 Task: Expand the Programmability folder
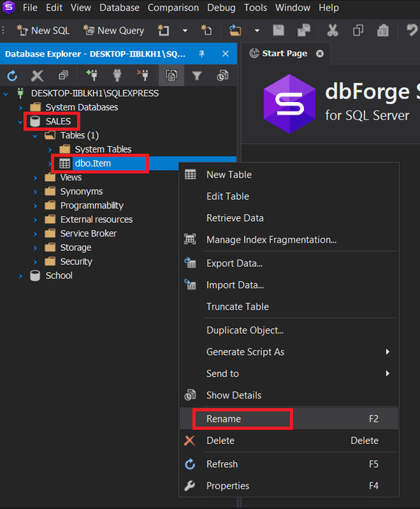point(35,206)
